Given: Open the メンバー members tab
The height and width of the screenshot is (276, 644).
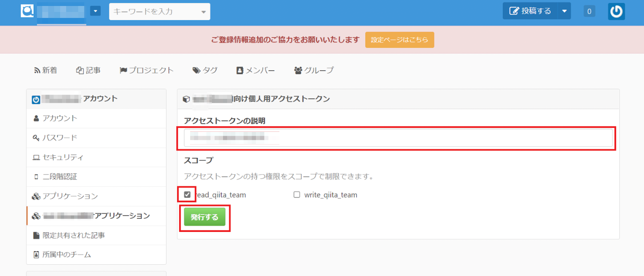Looking at the screenshot, I should coord(256,70).
